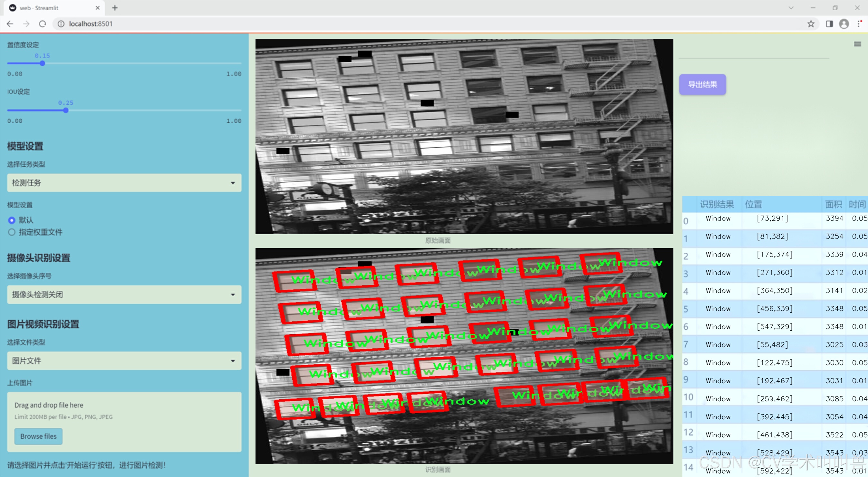868x477 pixels.
Task: Click the 识别结果 column header
Action: click(x=716, y=204)
